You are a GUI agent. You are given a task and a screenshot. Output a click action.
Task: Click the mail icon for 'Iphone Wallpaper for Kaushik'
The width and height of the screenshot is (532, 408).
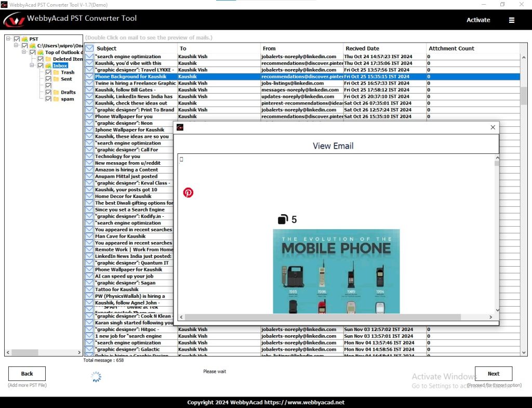point(89,130)
